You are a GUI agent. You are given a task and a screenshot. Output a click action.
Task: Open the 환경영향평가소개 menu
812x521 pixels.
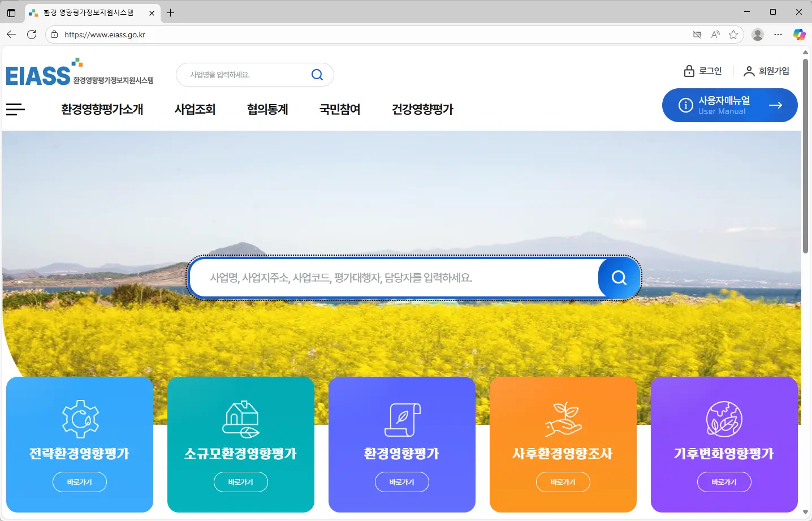(102, 109)
